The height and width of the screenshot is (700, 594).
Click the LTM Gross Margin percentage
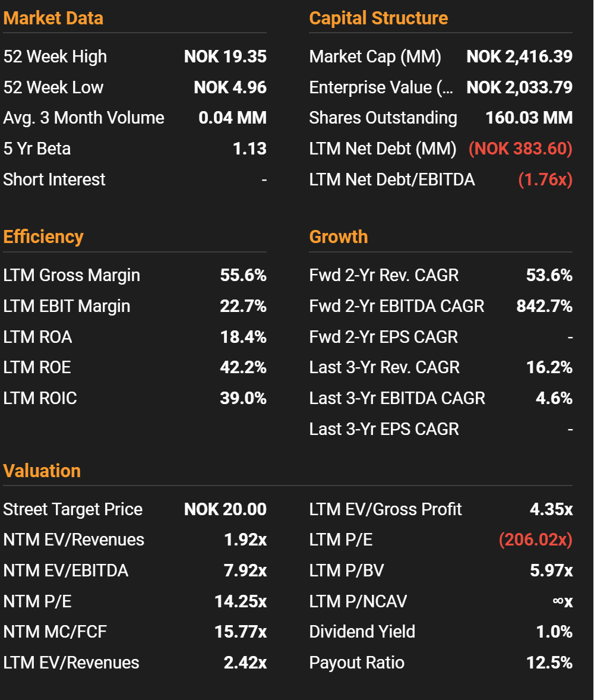[243, 275]
